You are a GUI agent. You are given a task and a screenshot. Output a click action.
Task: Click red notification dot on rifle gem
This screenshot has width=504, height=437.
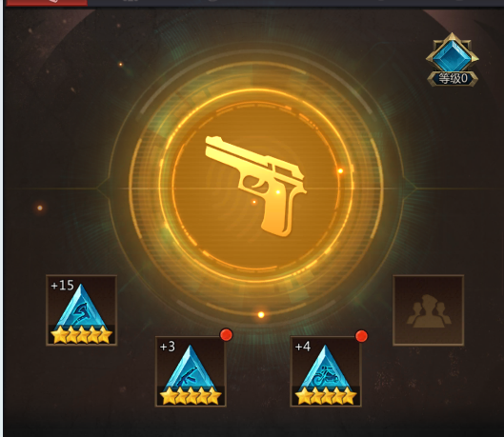coord(227,334)
